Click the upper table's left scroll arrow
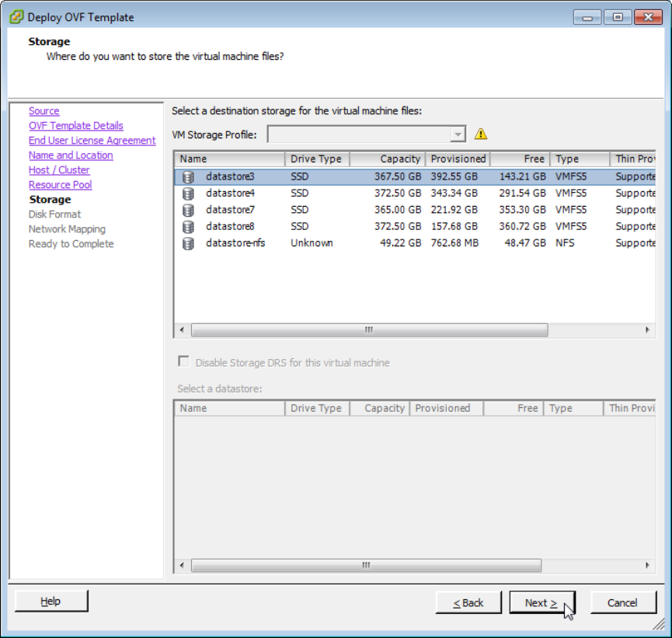This screenshot has width=672, height=638. [x=182, y=330]
